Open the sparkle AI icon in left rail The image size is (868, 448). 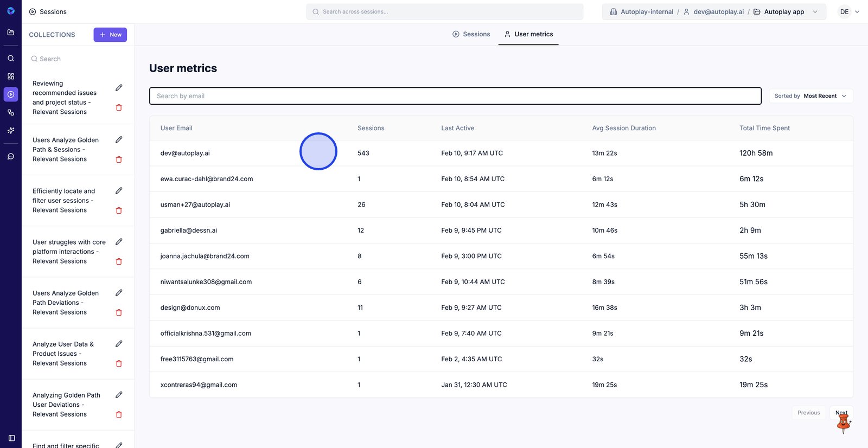[11, 131]
